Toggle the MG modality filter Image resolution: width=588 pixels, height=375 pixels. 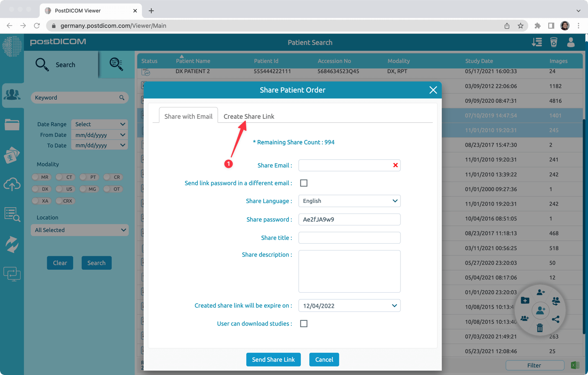click(x=89, y=189)
